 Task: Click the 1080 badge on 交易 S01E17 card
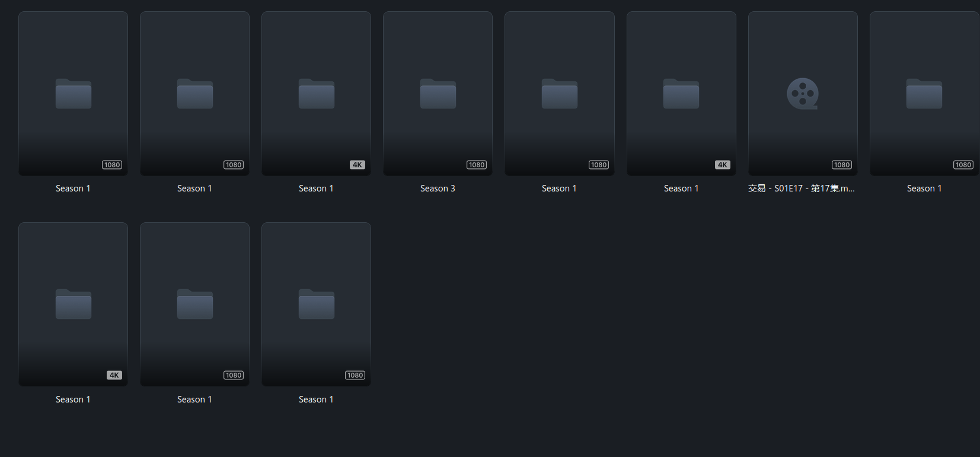pyautogui.click(x=842, y=165)
